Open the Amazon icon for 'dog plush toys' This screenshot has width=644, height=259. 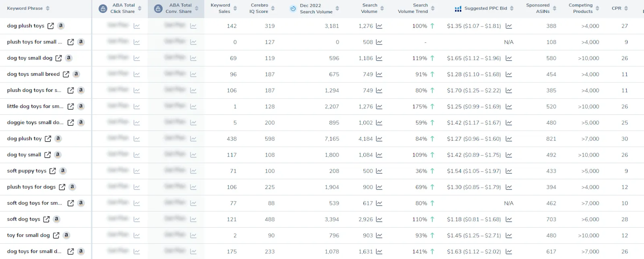(61, 26)
